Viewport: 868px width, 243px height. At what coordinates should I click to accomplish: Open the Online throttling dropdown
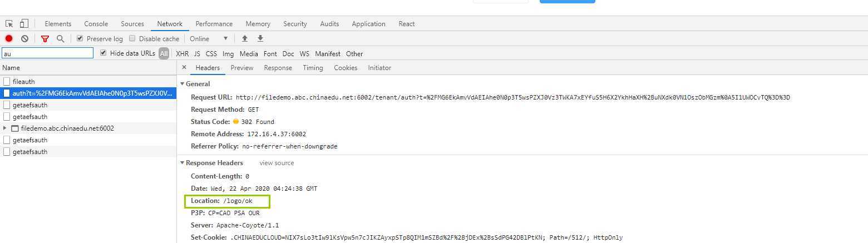(209, 38)
